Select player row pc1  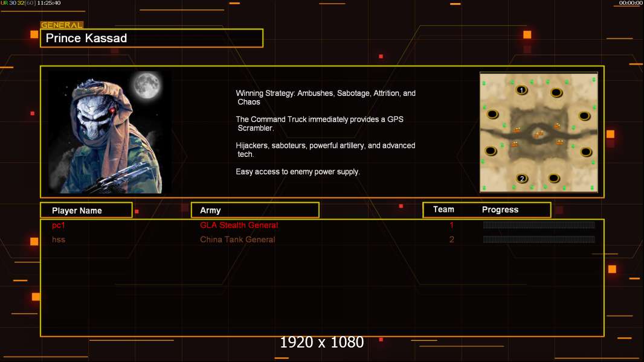pyautogui.click(x=322, y=225)
